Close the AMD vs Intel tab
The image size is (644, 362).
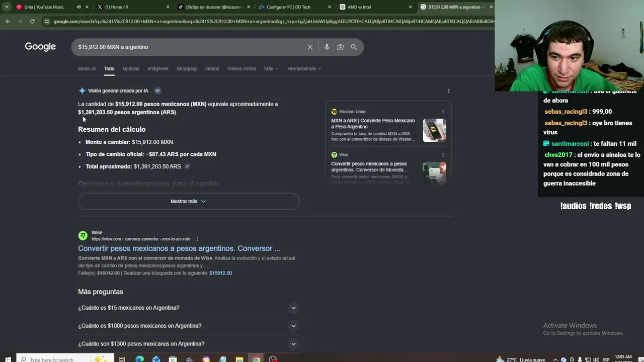[x=410, y=7]
